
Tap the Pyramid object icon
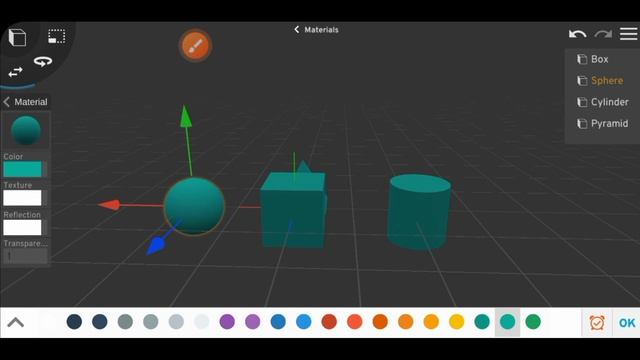tap(582, 123)
